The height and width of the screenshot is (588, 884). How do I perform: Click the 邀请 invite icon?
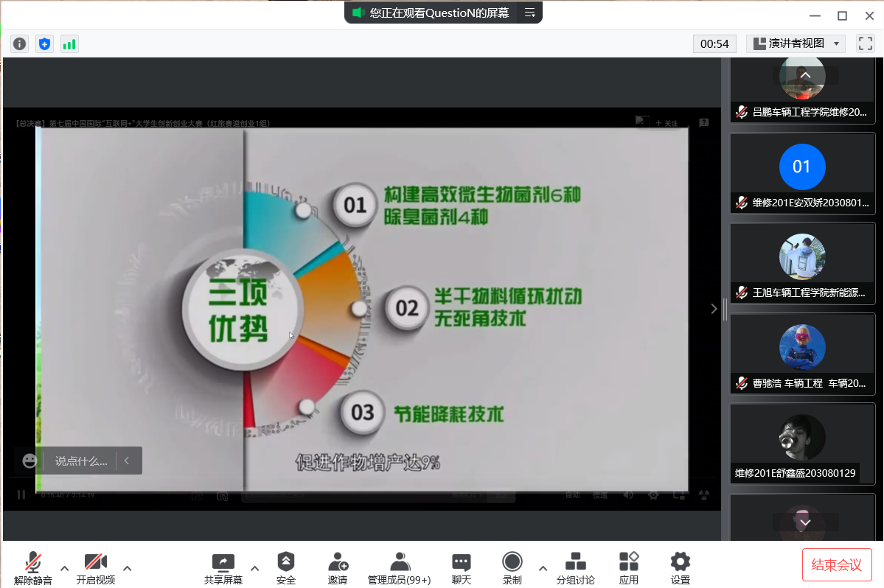tap(338, 568)
